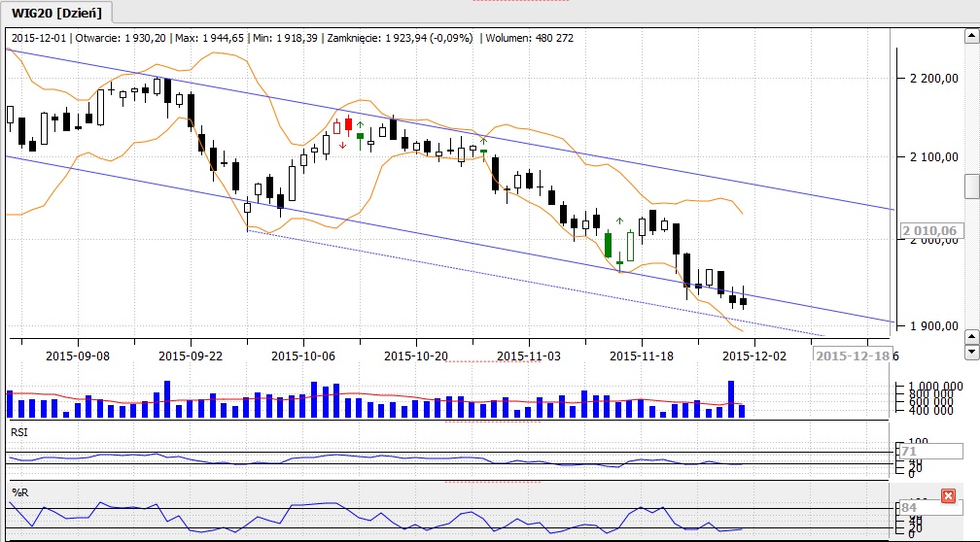Click the 2015-09-08 date on time axis

pos(78,356)
